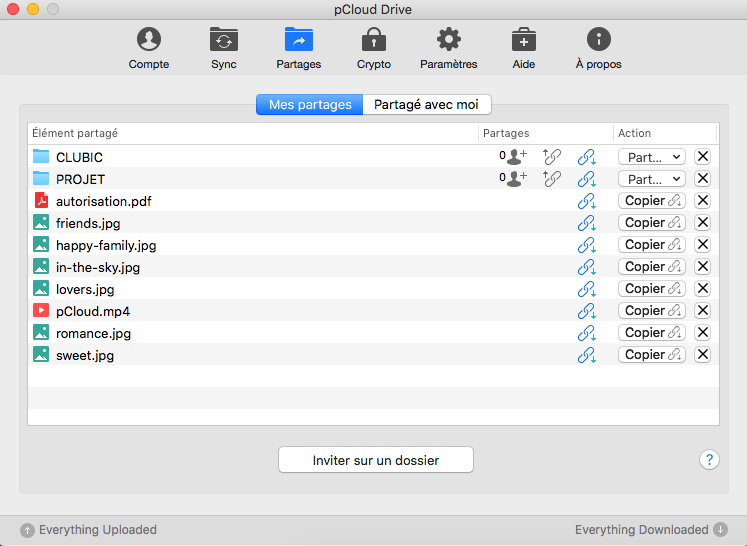
Task: Delete lovers.jpg share with X button
Action: (x=703, y=288)
